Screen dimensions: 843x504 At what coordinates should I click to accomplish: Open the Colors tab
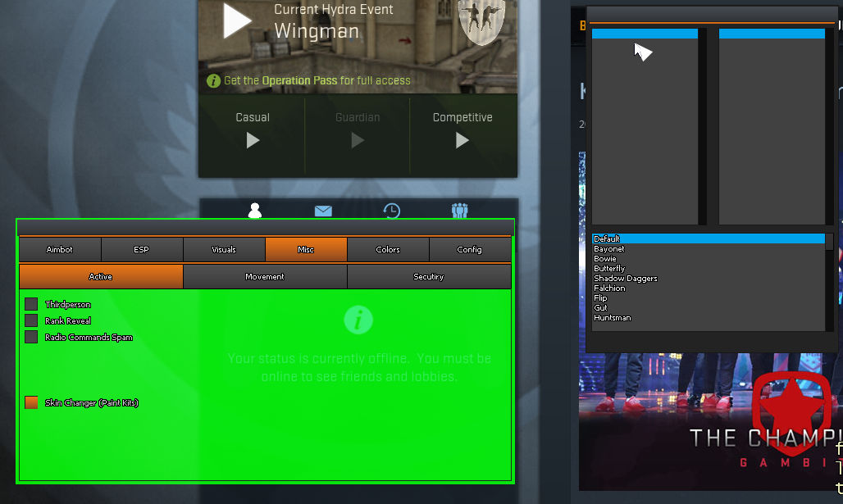(x=388, y=249)
